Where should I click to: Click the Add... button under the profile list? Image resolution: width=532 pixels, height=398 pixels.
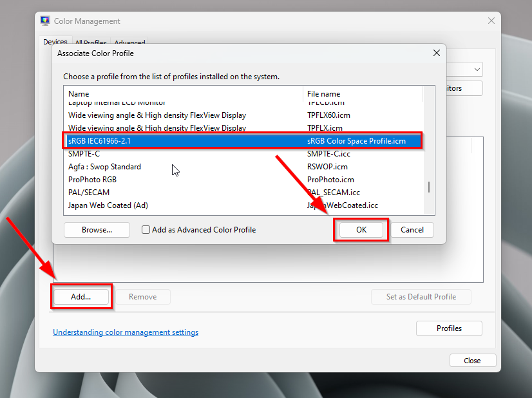pyautogui.click(x=81, y=297)
